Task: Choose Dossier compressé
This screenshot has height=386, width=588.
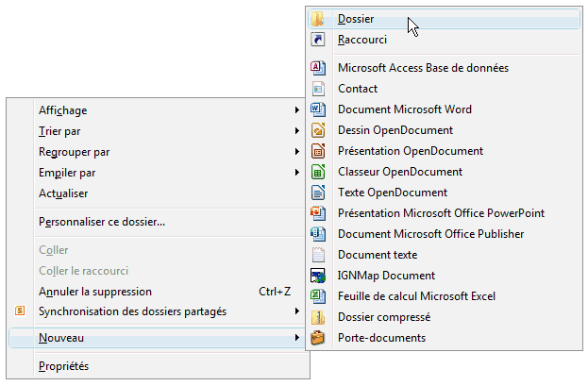Action: click(x=444, y=317)
